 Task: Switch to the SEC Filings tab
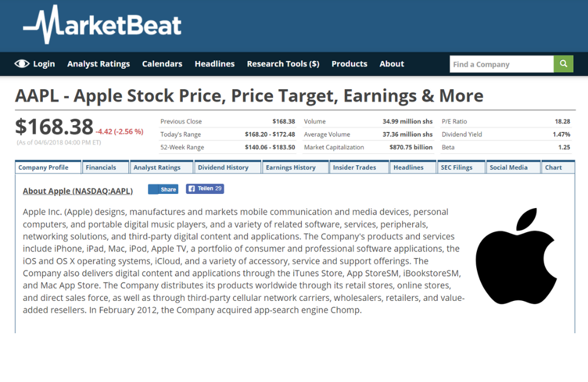point(456,167)
